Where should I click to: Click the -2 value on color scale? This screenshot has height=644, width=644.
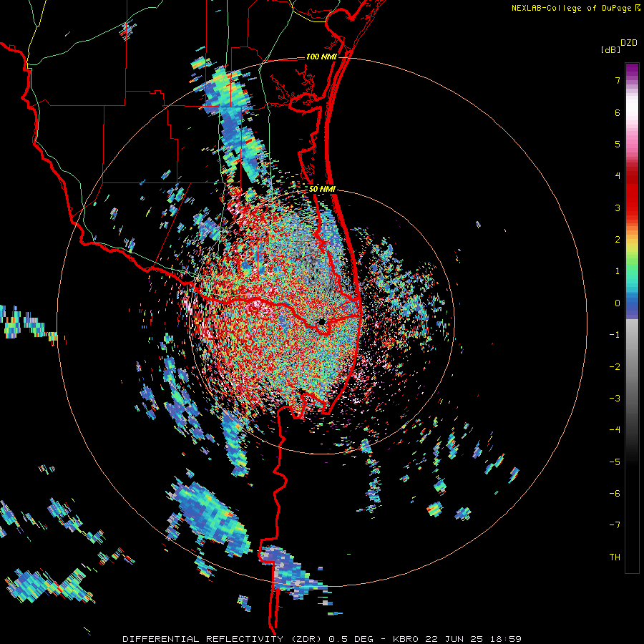(615, 367)
